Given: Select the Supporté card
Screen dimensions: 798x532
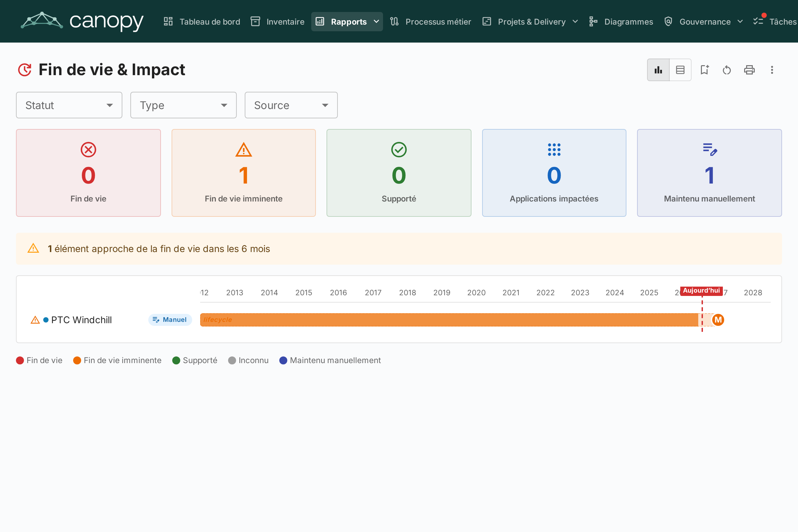Looking at the screenshot, I should pyautogui.click(x=399, y=173).
